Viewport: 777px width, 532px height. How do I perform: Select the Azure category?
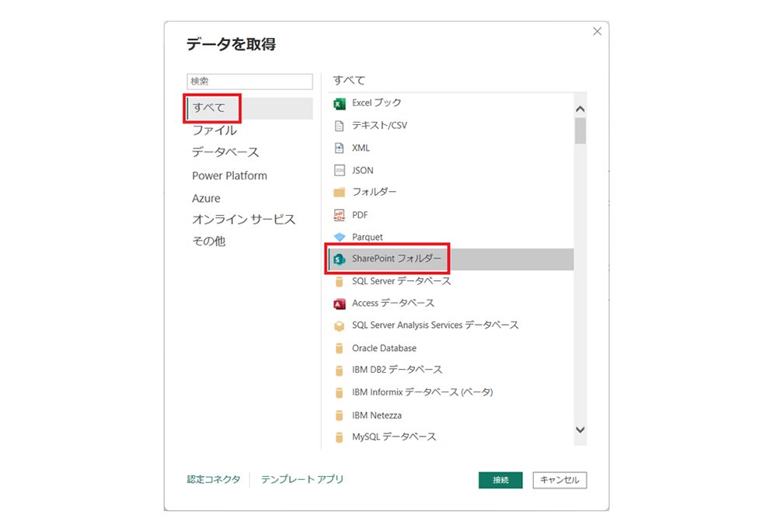[x=206, y=198]
